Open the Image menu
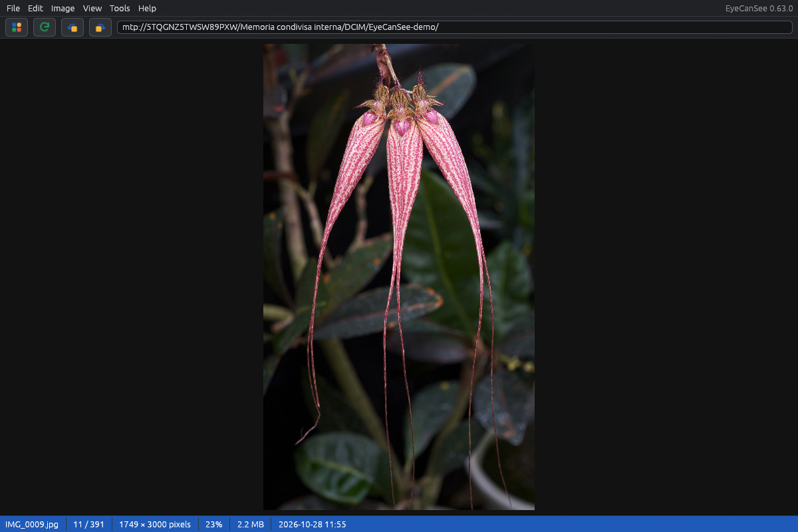Image resolution: width=798 pixels, height=532 pixels. pyautogui.click(x=63, y=8)
